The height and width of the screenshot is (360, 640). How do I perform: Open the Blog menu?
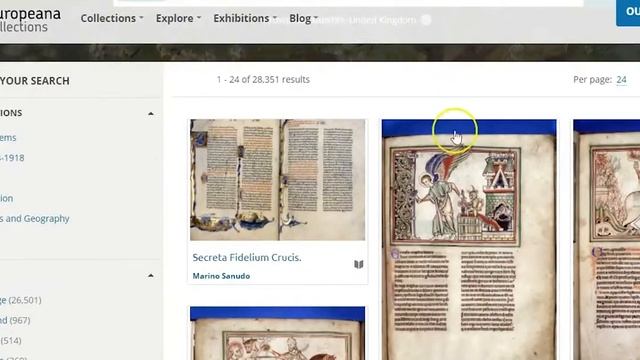(x=303, y=18)
